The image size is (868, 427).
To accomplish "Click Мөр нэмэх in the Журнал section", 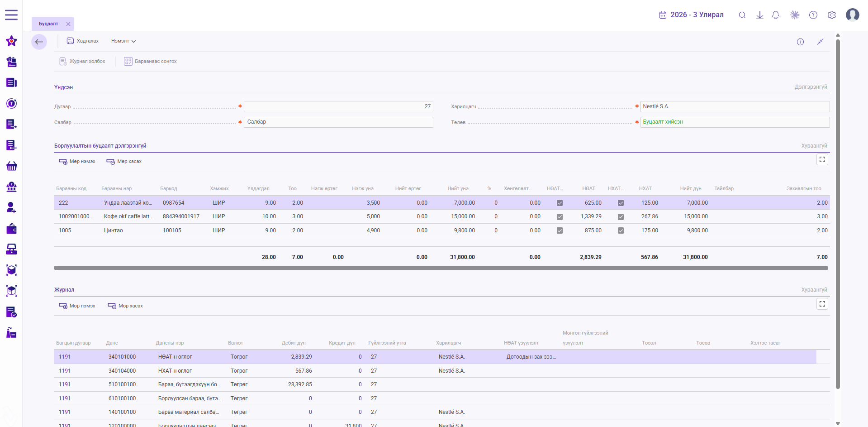I will click(77, 306).
